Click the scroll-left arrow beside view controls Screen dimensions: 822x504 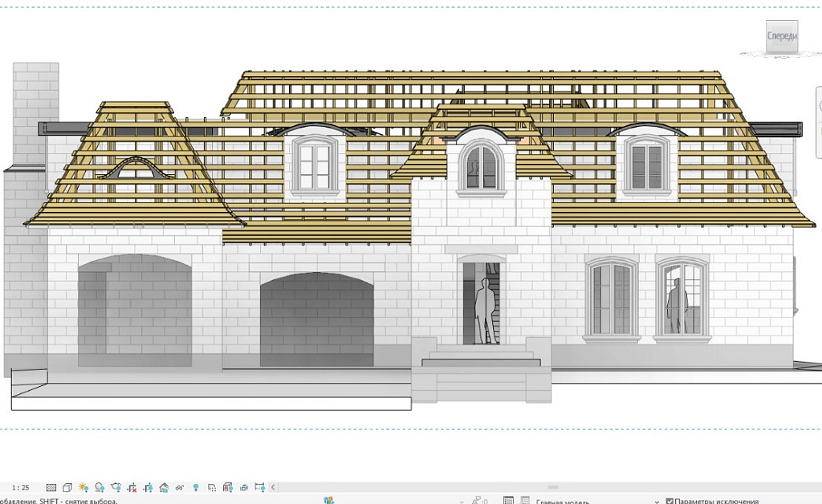coord(273,487)
